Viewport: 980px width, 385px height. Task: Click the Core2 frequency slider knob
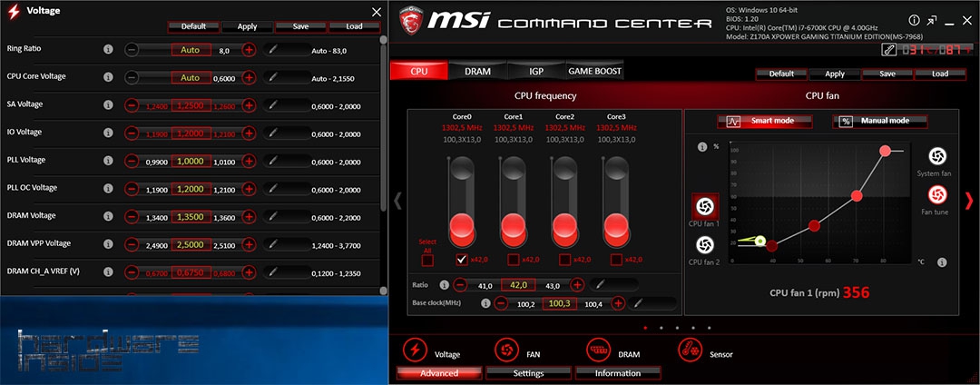click(564, 225)
